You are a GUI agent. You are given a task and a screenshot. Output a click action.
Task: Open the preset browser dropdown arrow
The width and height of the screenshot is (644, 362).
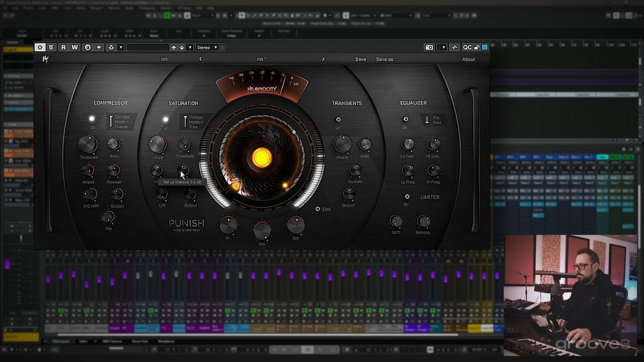pyautogui.click(x=190, y=47)
